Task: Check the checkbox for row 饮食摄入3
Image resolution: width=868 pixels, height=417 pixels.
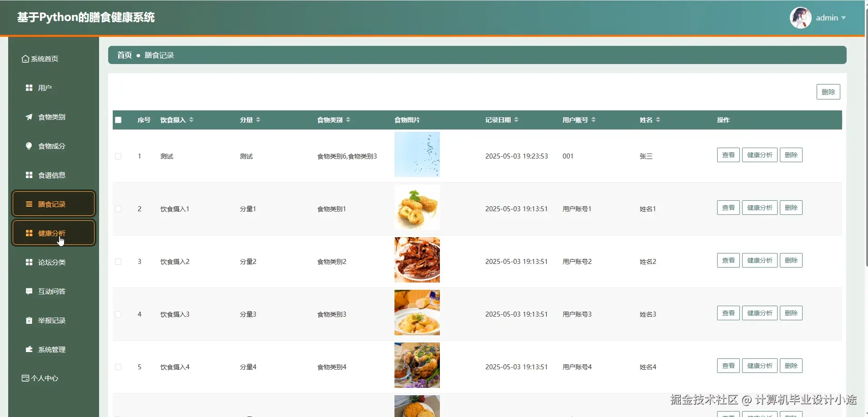Action: (118, 314)
